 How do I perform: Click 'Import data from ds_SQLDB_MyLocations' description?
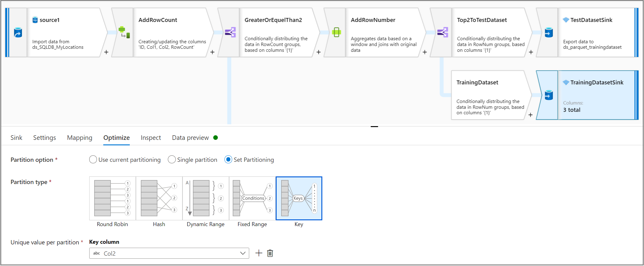pos(58,44)
